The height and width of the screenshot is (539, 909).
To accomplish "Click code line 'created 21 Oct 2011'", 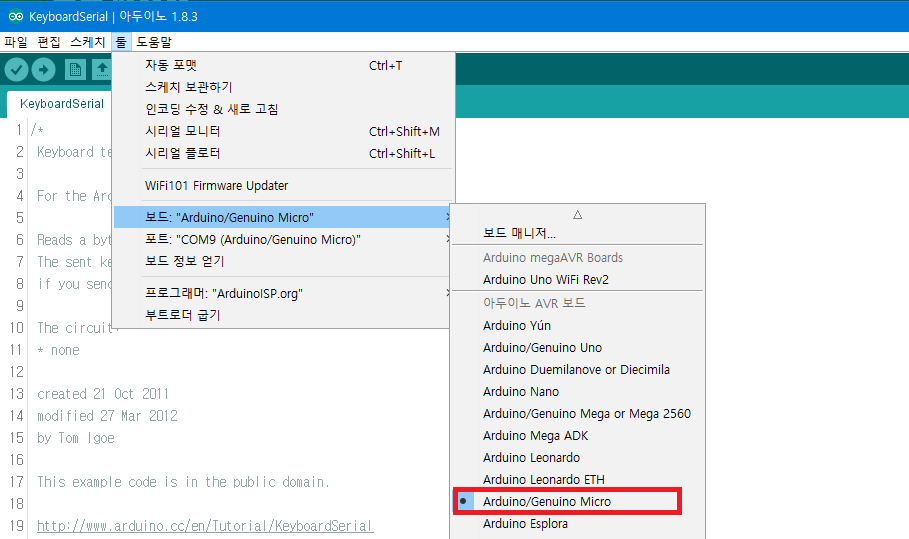I will pos(103,394).
